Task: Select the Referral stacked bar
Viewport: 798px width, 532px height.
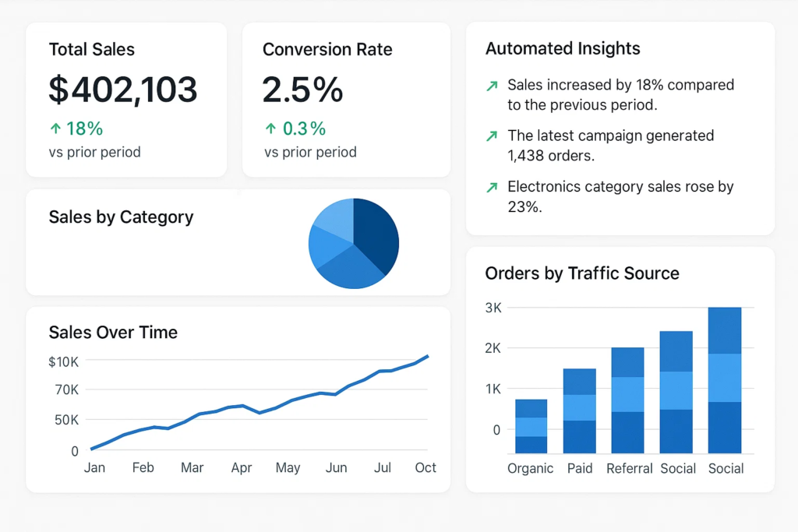Action: (x=627, y=400)
